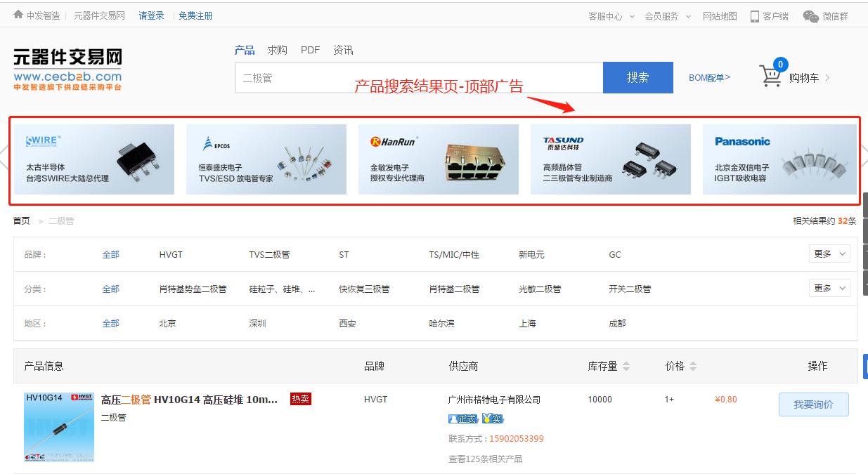Click the 我要询价 button
868x474 pixels.
(x=813, y=404)
